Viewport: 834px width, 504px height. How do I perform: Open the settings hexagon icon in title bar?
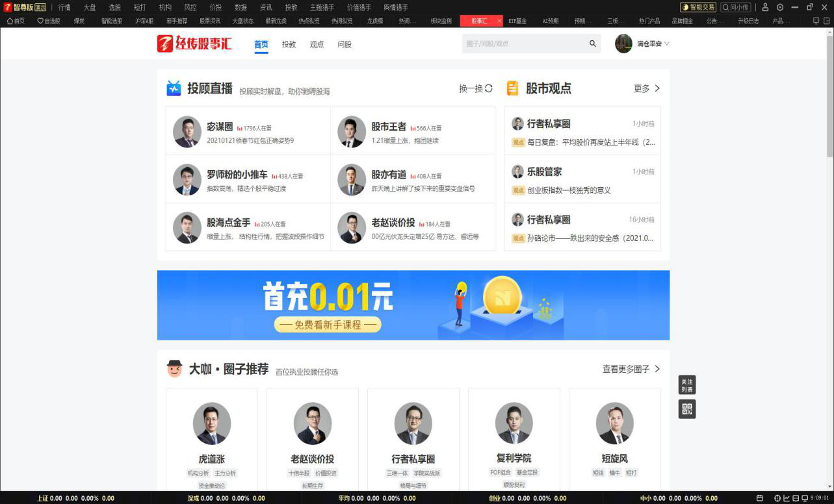tap(780, 7)
